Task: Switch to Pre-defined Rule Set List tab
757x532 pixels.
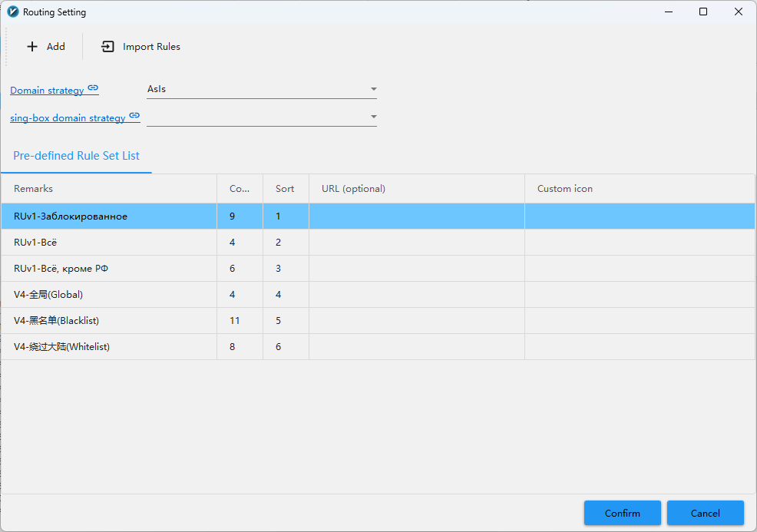Action: coord(76,156)
